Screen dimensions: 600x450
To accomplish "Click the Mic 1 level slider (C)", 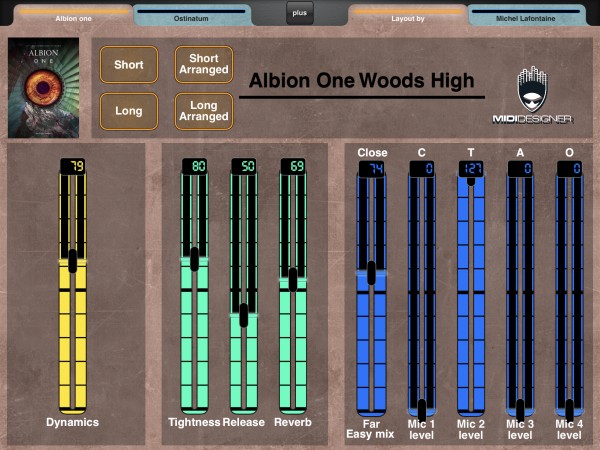I will (422, 295).
